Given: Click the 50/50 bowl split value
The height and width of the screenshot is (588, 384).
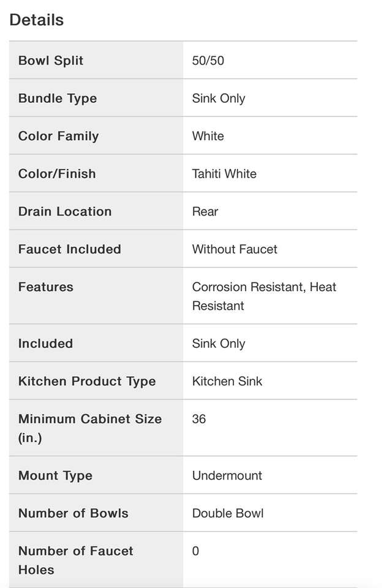Looking at the screenshot, I should click(208, 61).
